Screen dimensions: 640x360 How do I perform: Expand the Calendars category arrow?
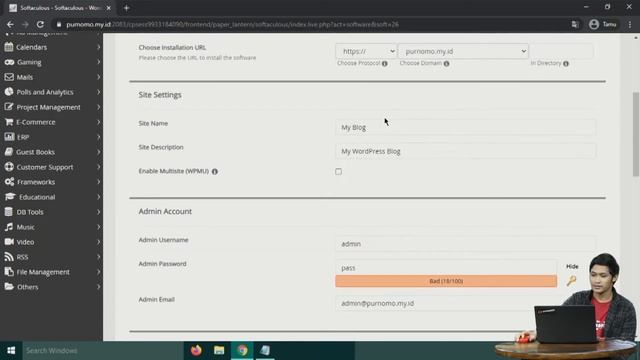(x=98, y=47)
